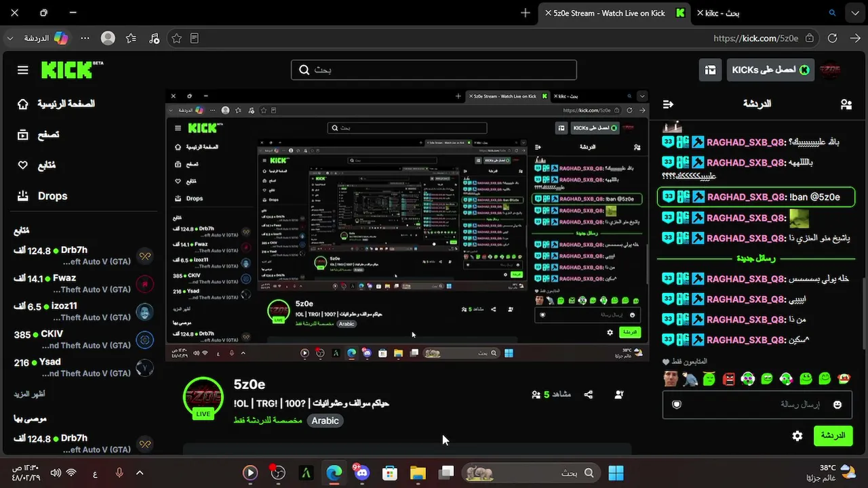Viewport: 868px width, 488px height.
Task: Click the Windows taskbar search box
Action: click(x=531, y=473)
